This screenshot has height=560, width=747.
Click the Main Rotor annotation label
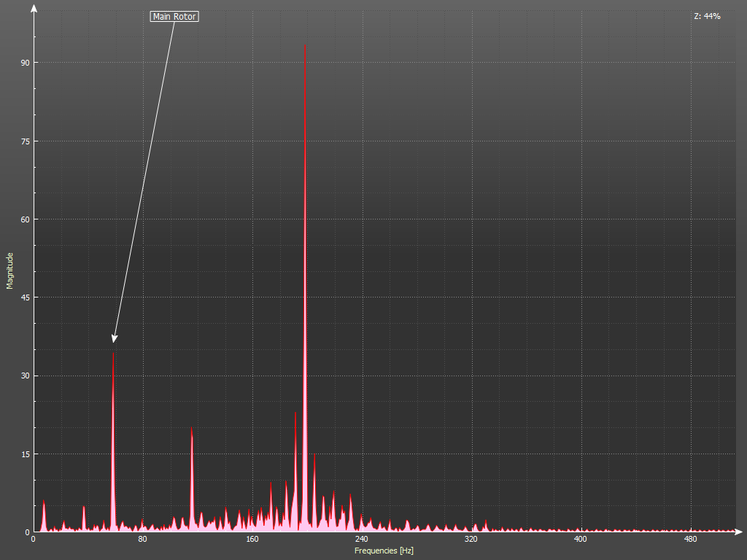point(174,16)
